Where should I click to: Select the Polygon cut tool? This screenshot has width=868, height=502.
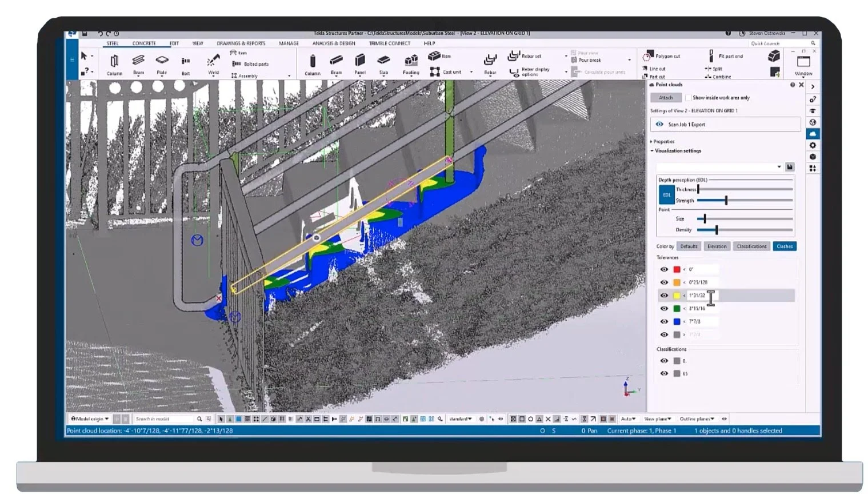[x=662, y=56]
